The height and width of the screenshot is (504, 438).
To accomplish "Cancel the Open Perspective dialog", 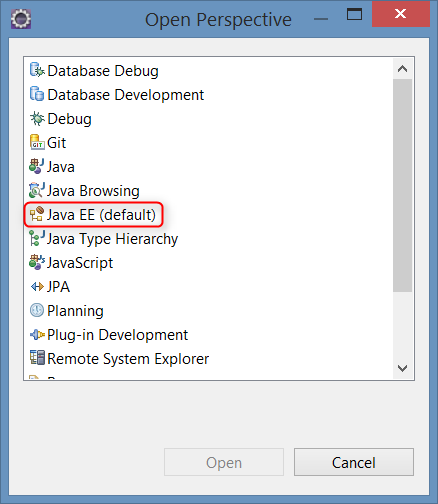I will point(354,462).
